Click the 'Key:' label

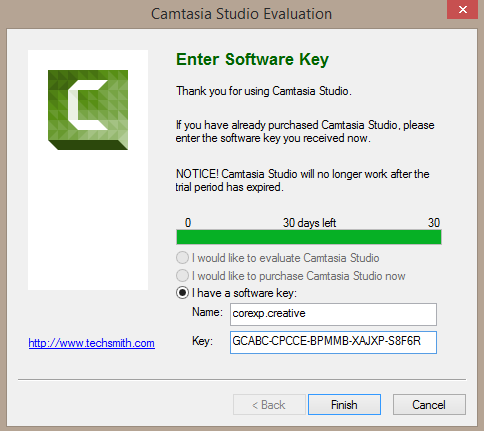pyautogui.click(x=202, y=341)
